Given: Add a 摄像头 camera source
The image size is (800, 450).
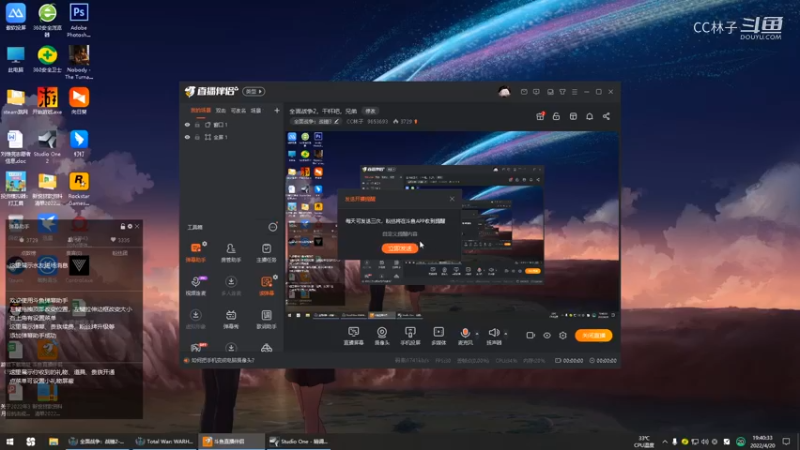Looking at the screenshot, I should [382, 336].
